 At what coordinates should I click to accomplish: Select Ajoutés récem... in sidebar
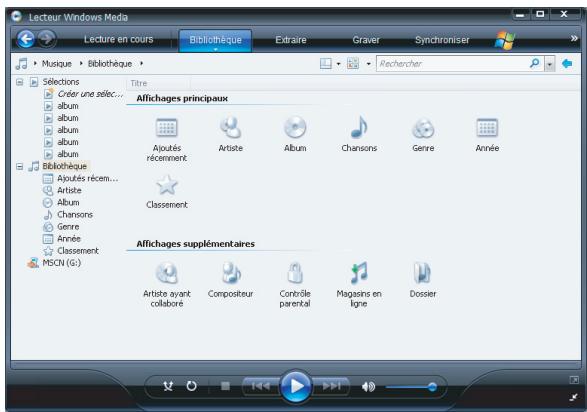point(88,178)
